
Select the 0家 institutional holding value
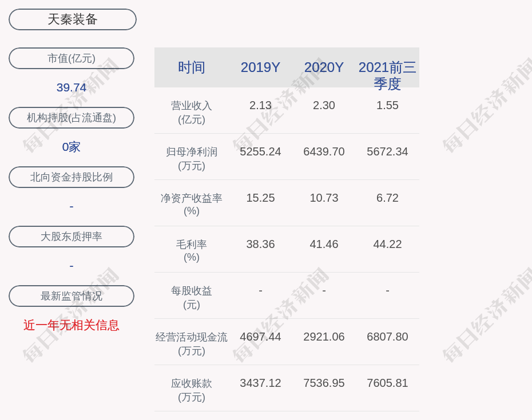click(72, 147)
